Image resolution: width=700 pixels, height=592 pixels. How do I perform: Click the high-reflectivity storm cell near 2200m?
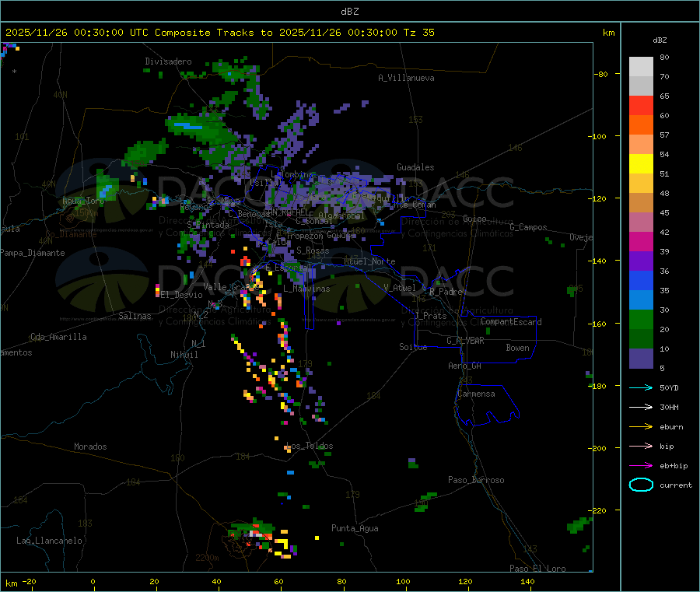(255, 534)
